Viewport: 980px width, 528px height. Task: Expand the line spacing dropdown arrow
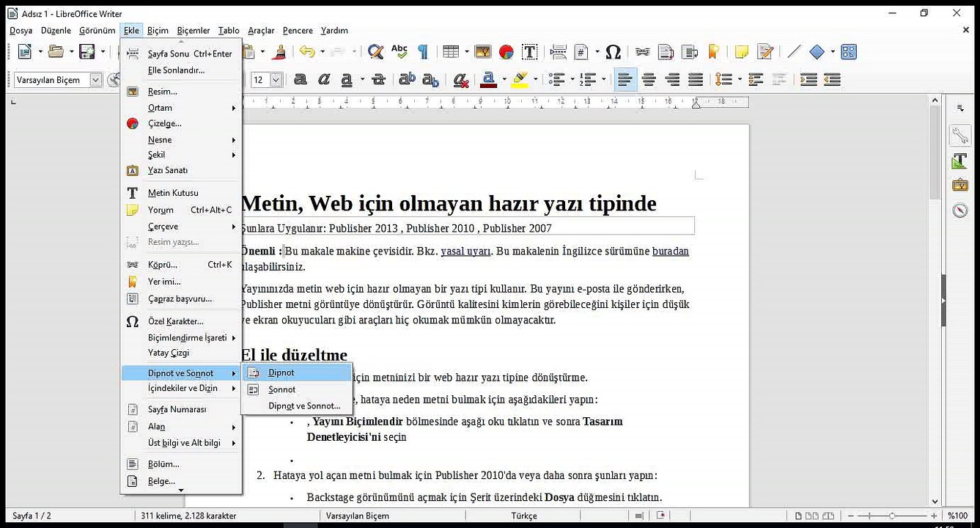tap(740, 79)
